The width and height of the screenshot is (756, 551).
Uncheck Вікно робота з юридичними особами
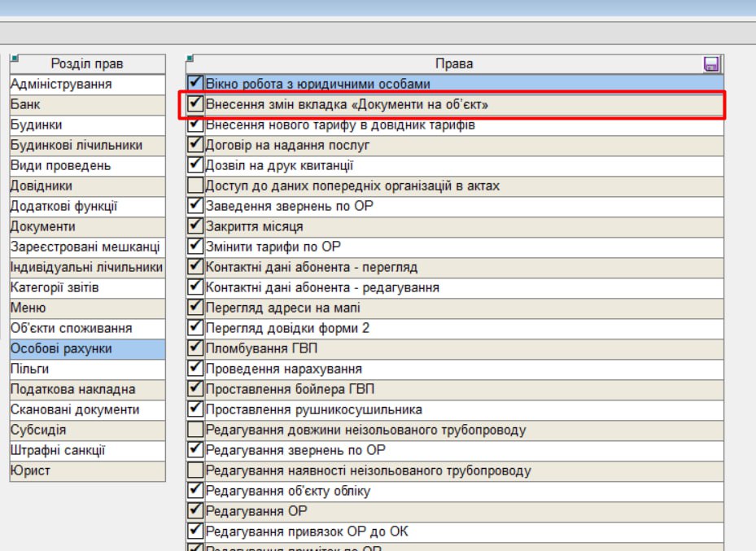tap(195, 84)
